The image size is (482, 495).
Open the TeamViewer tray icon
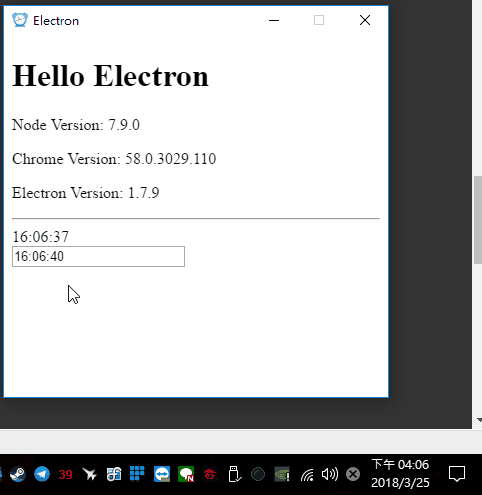tap(162, 474)
